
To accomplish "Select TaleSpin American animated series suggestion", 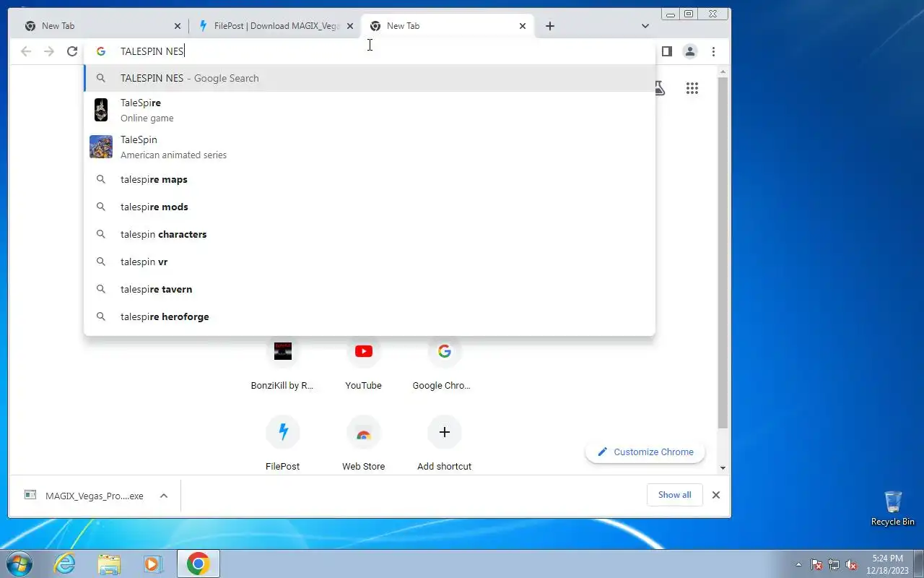I will pyautogui.click(x=370, y=147).
